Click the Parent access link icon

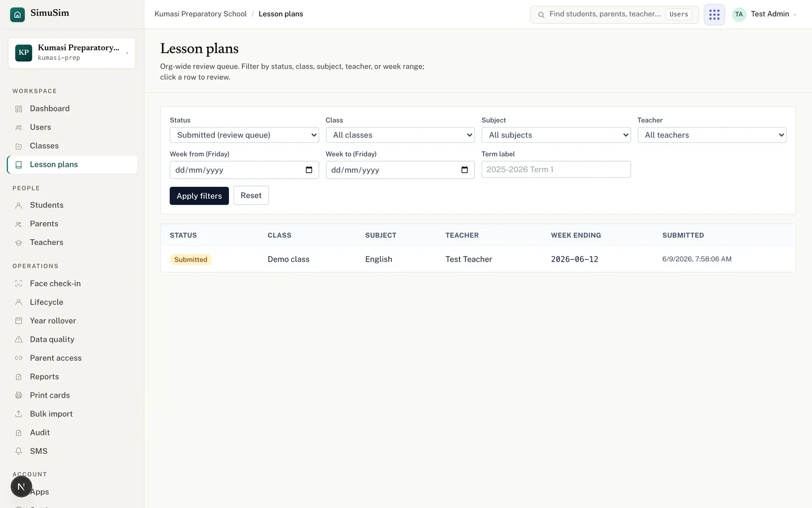point(19,358)
